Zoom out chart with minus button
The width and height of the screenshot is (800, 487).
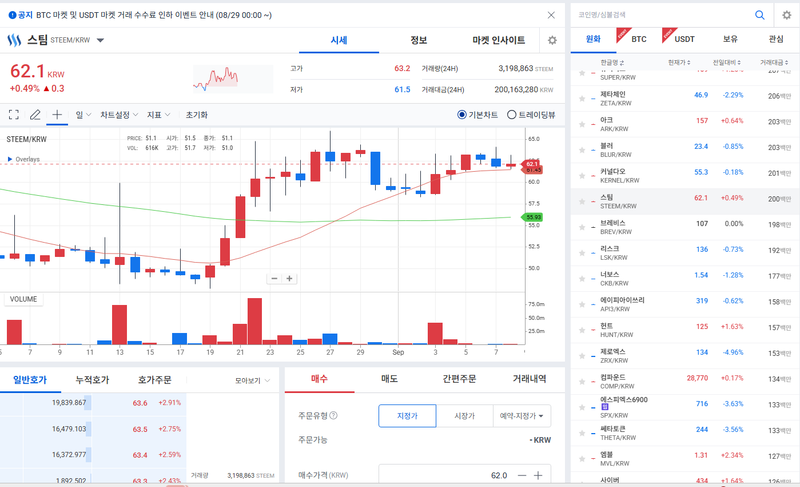coord(274,278)
